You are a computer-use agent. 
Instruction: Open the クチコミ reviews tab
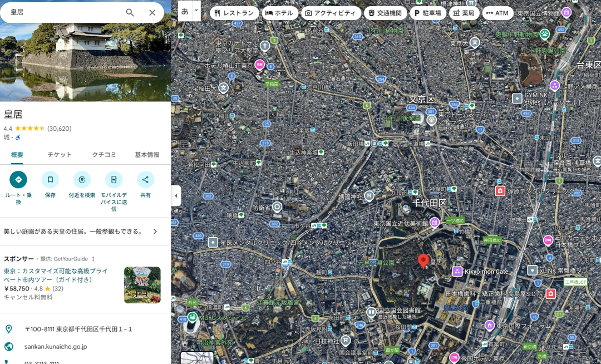[x=104, y=155]
